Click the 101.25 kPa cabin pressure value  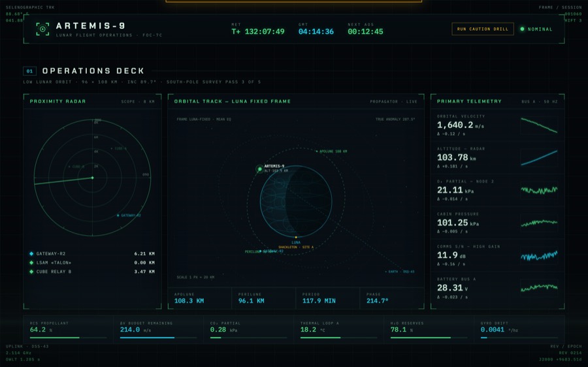(x=458, y=223)
